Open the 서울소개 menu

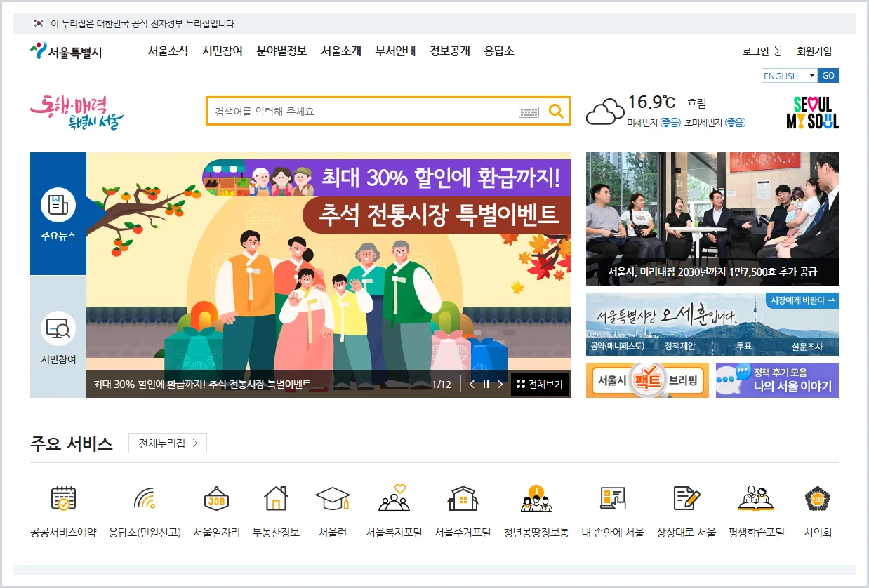point(341,51)
